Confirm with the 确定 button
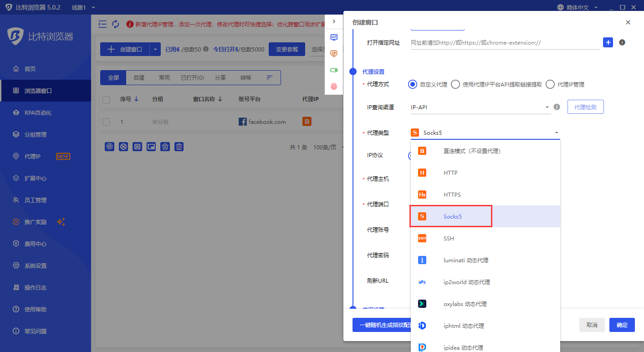The width and height of the screenshot is (644, 352). click(622, 325)
